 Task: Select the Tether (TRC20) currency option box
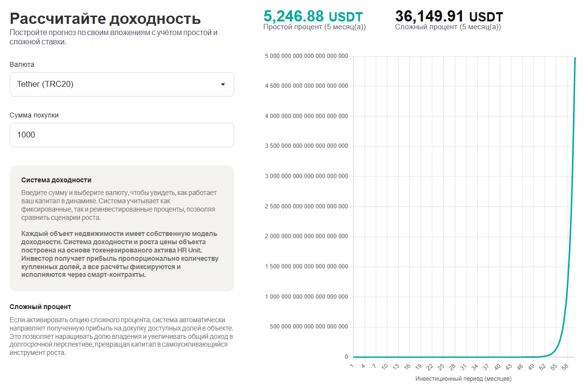(x=122, y=84)
